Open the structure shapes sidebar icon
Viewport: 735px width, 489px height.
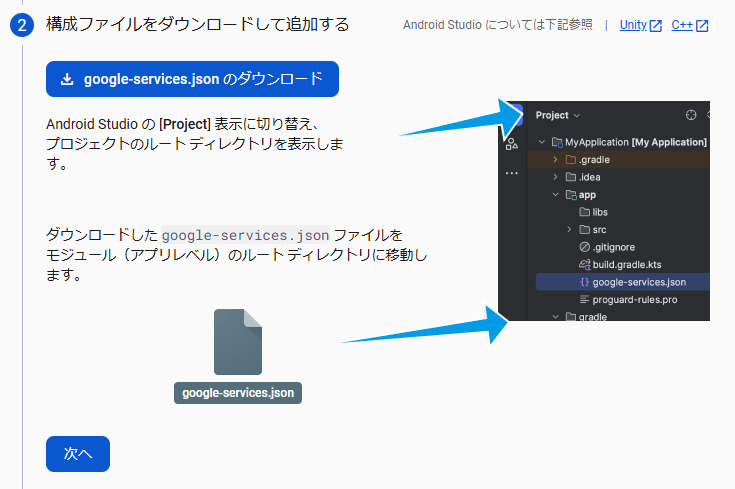(x=512, y=144)
